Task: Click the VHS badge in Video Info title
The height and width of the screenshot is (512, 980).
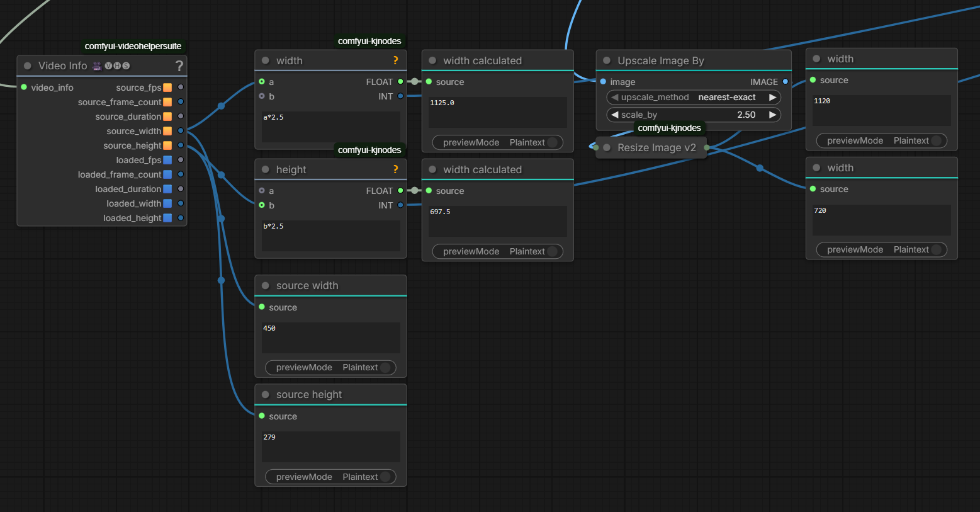Action: [117, 65]
